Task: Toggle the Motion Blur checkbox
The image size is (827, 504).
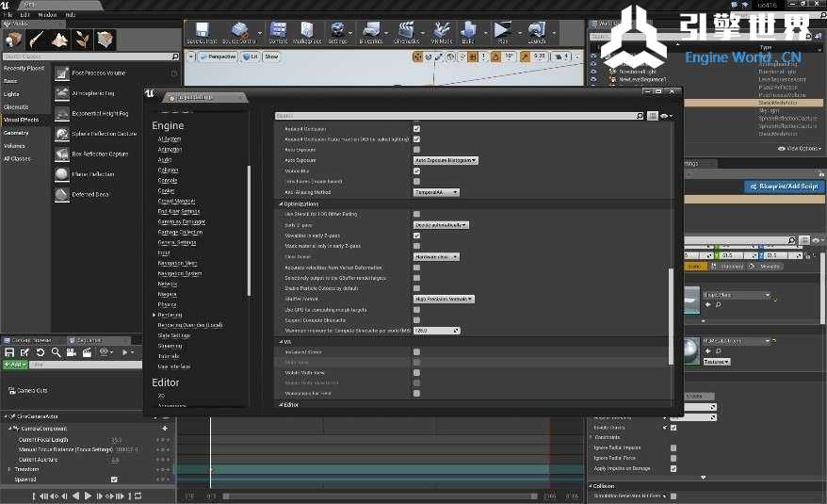Action: tap(416, 171)
